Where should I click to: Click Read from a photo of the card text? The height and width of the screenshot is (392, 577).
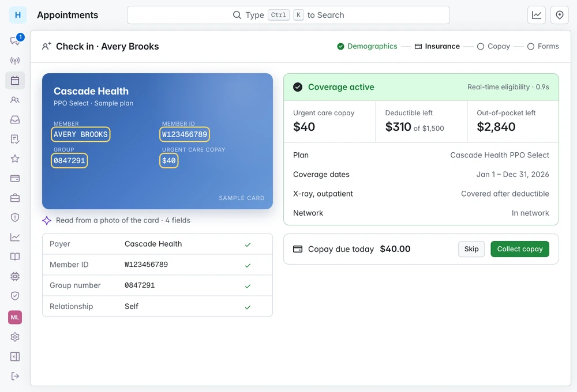pyautogui.click(x=107, y=220)
